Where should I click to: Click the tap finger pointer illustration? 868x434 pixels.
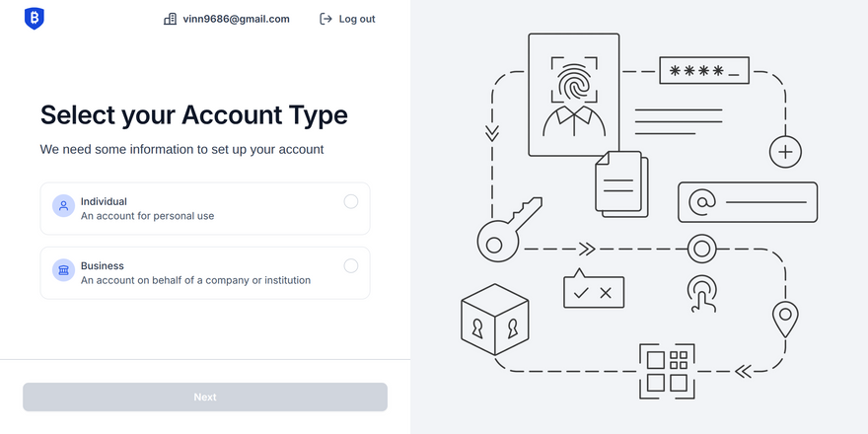[x=702, y=293]
